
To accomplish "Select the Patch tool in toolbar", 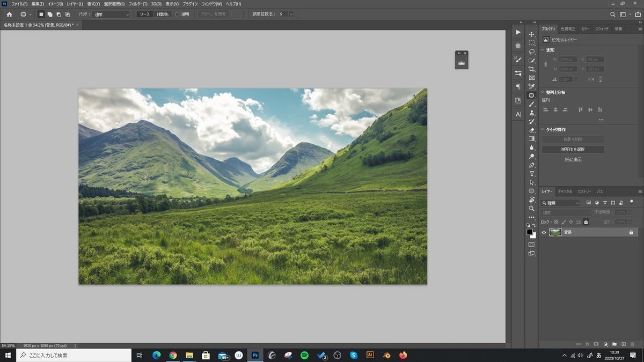I will point(532,95).
